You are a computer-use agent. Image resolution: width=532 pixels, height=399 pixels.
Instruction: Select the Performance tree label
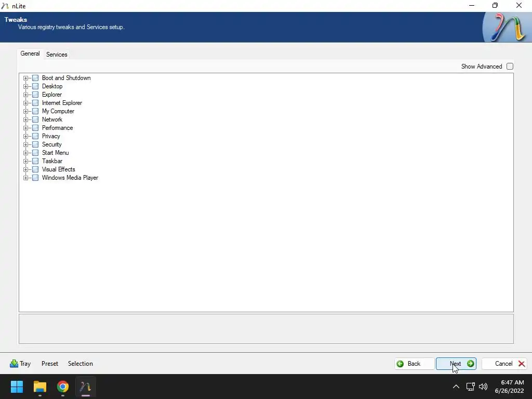tap(57, 128)
